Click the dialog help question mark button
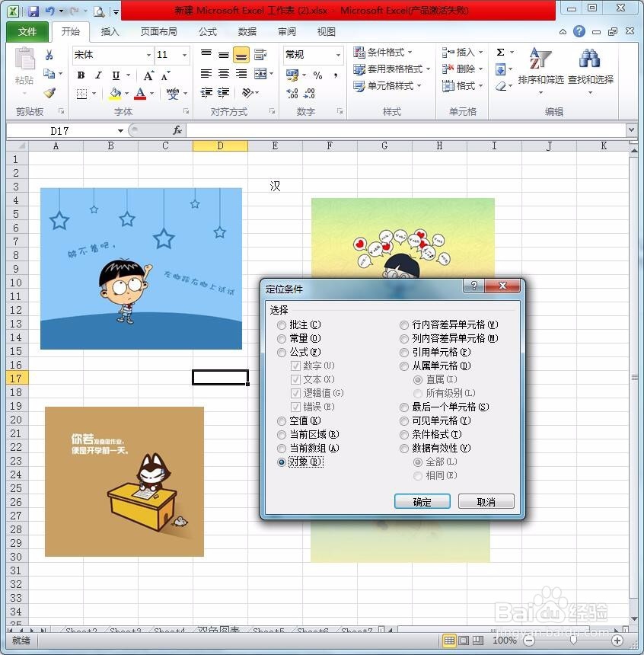Image resolution: width=644 pixels, height=655 pixels. [474, 286]
